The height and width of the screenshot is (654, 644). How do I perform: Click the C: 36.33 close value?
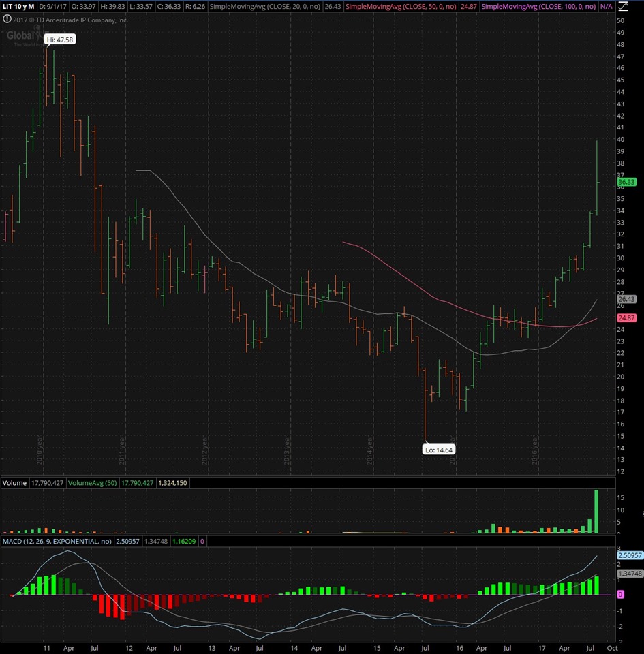(169, 6)
